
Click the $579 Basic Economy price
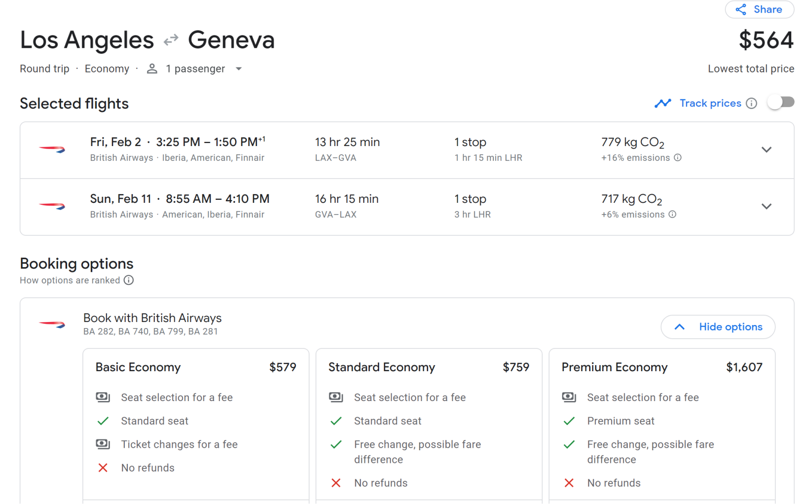tap(283, 367)
